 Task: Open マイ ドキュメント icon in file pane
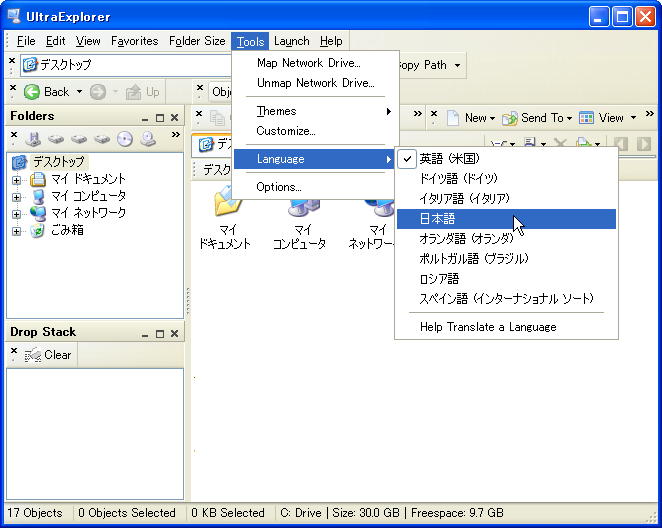click(x=225, y=219)
